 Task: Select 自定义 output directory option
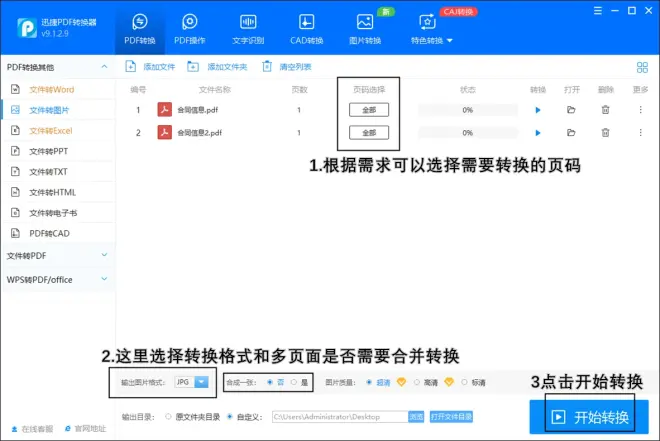(245, 417)
